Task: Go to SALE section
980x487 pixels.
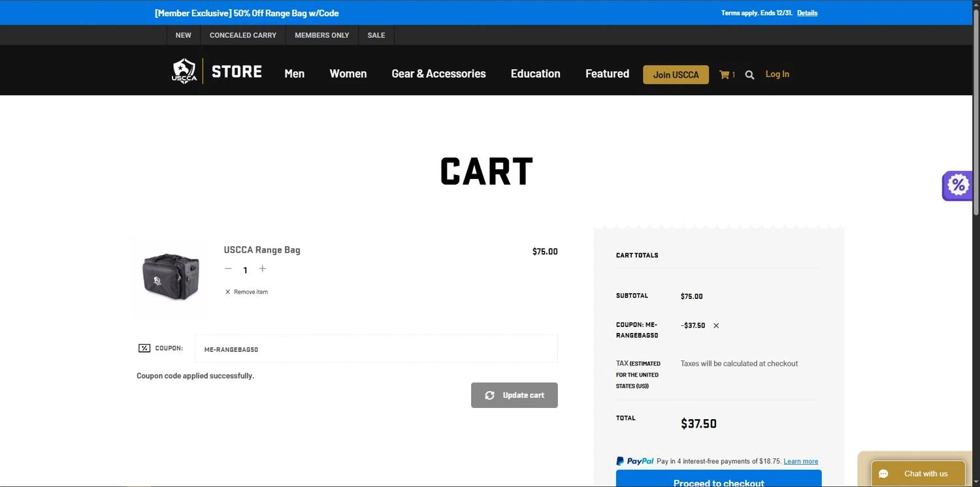Action: click(376, 35)
